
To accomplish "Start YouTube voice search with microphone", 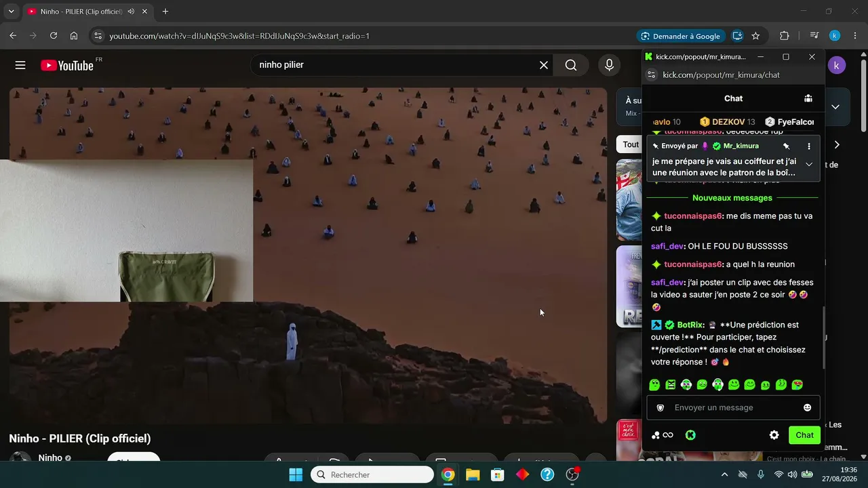I will 609,65.
